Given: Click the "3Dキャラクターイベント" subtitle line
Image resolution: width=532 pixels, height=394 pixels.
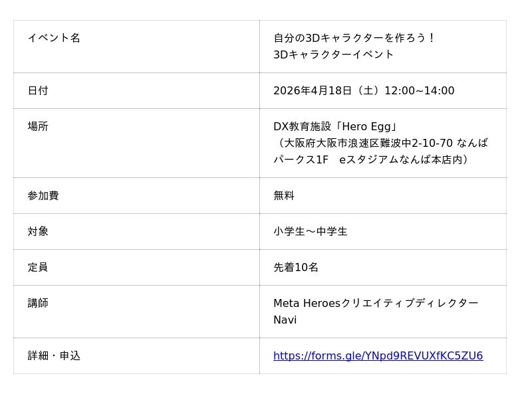Looking at the screenshot, I should pyautogui.click(x=334, y=54).
